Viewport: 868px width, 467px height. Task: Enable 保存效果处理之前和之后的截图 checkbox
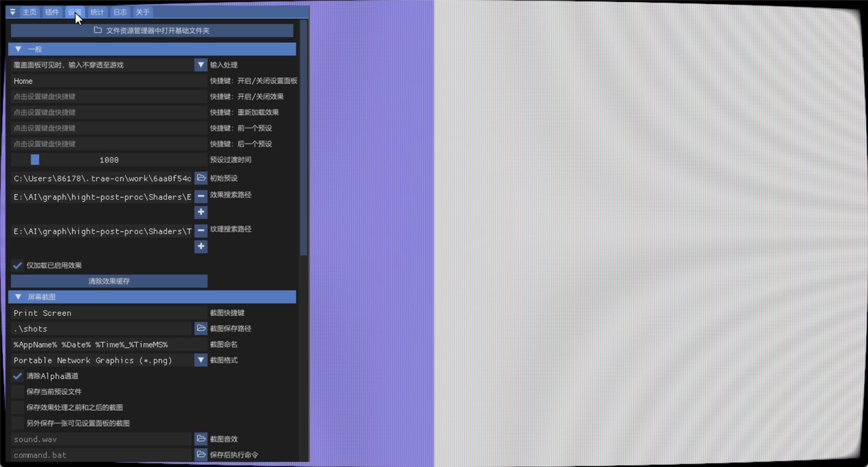click(x=18, y=407)
